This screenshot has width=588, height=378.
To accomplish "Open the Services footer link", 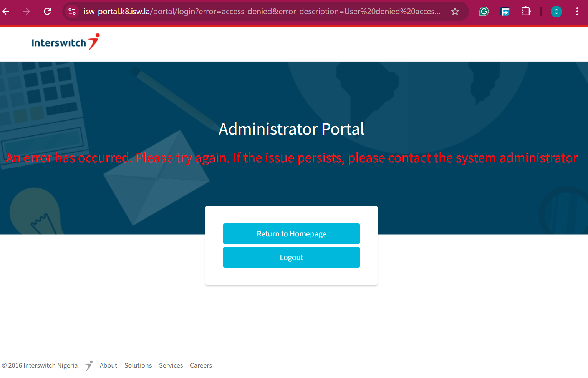I will [x=171, y=365].
